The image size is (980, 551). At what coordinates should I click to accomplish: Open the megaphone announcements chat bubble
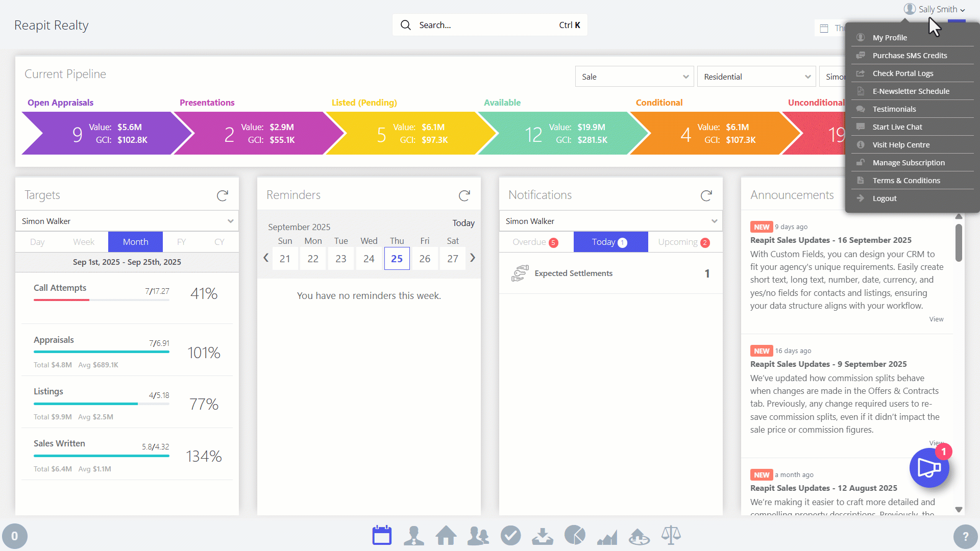pyautogui.click(x=929, y=468)
